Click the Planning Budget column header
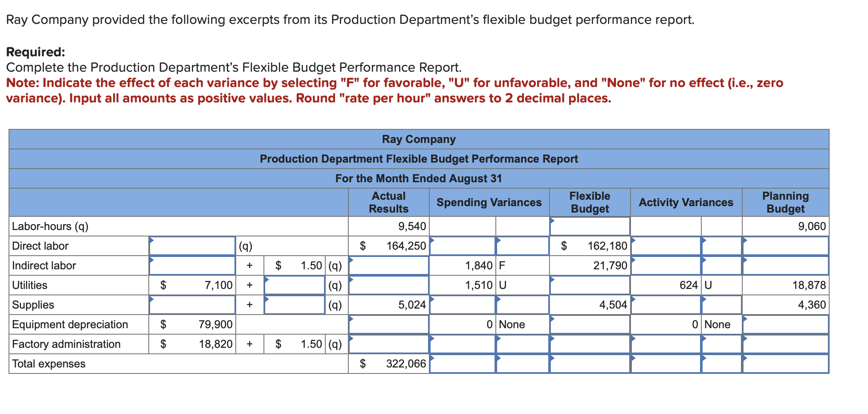Screen dimensions: 868x414 click(785, 202)
